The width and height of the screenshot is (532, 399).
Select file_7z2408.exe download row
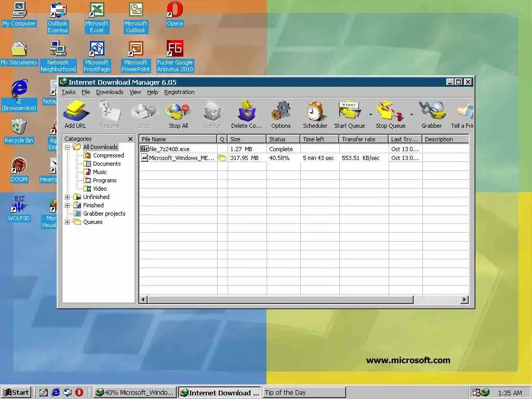[x=304, y=149]
